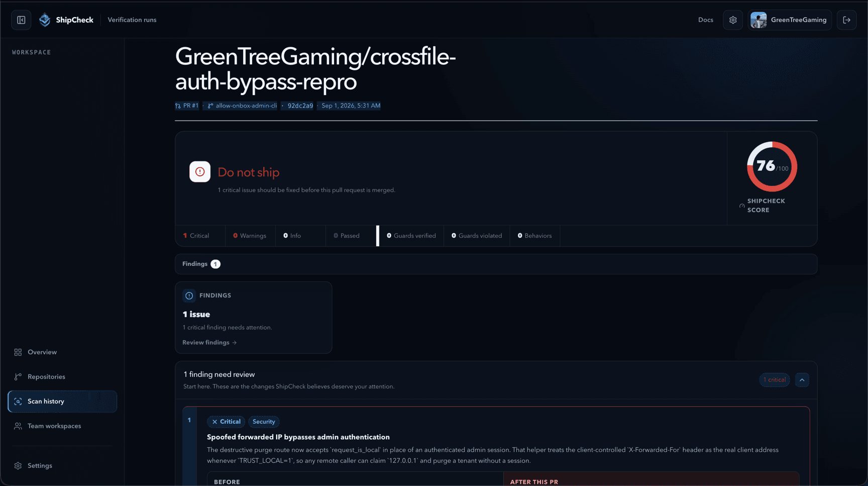Open the Findings tab with count 1

pos(201,264)
